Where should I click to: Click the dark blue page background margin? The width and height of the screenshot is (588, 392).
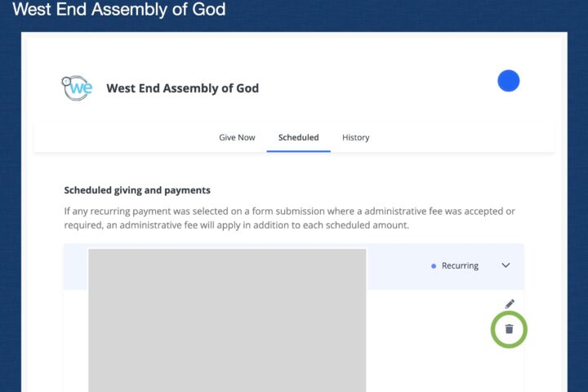click(x=10, y=204)
